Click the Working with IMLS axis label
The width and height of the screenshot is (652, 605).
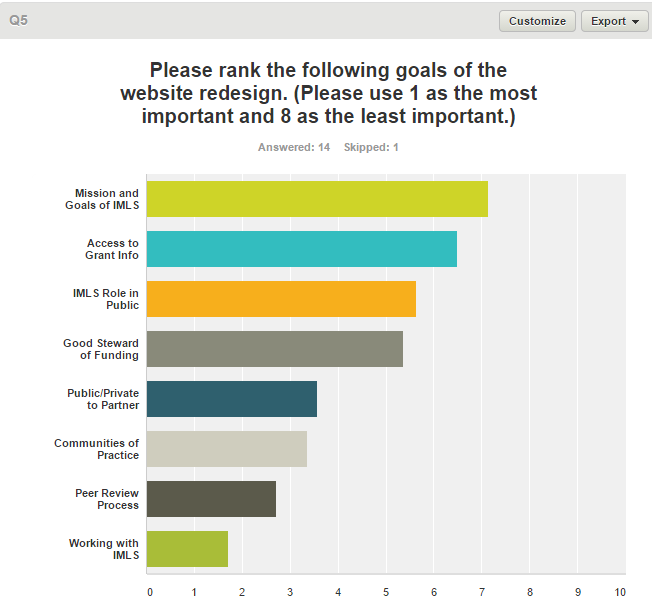pyautogui.click(x=104, y=549)
